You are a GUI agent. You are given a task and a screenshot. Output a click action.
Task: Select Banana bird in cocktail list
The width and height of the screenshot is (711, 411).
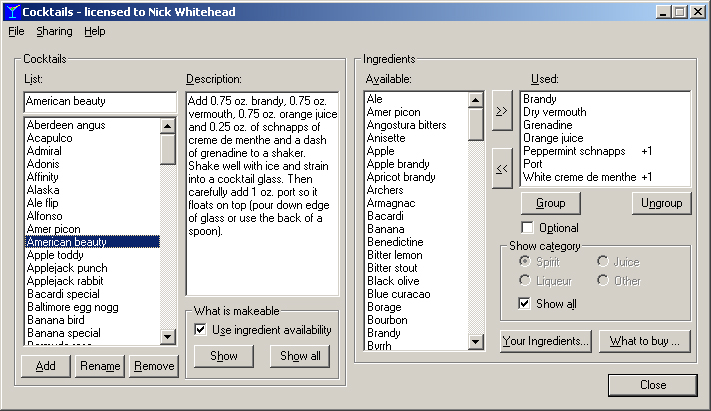pyautogui.click(x=92, y=320)
